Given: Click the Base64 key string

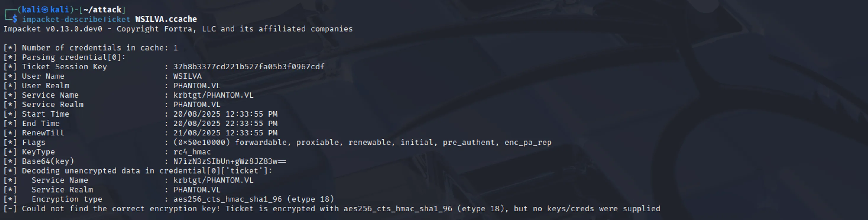Looking at the screenshot, I should click(x=230, y=161).
